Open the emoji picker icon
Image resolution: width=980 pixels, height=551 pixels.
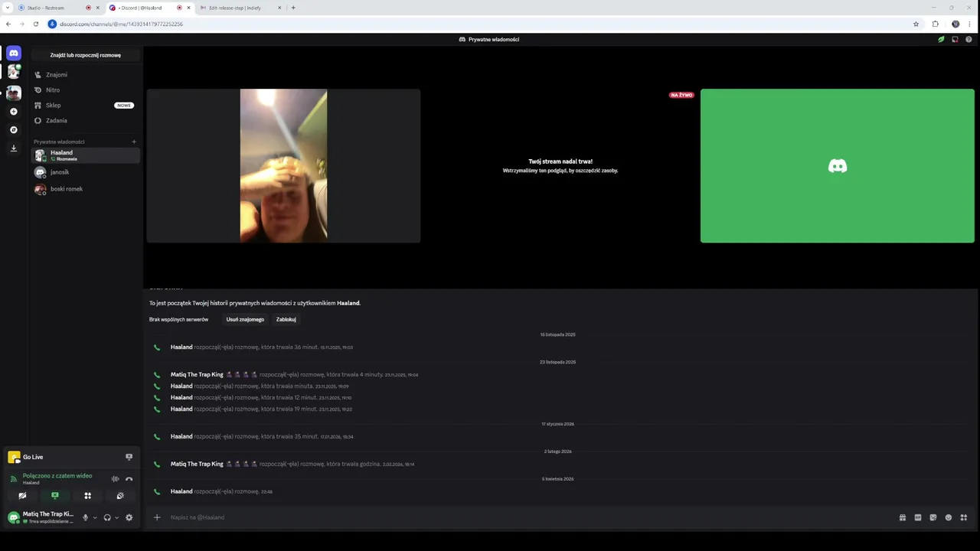tap(949, 517)
